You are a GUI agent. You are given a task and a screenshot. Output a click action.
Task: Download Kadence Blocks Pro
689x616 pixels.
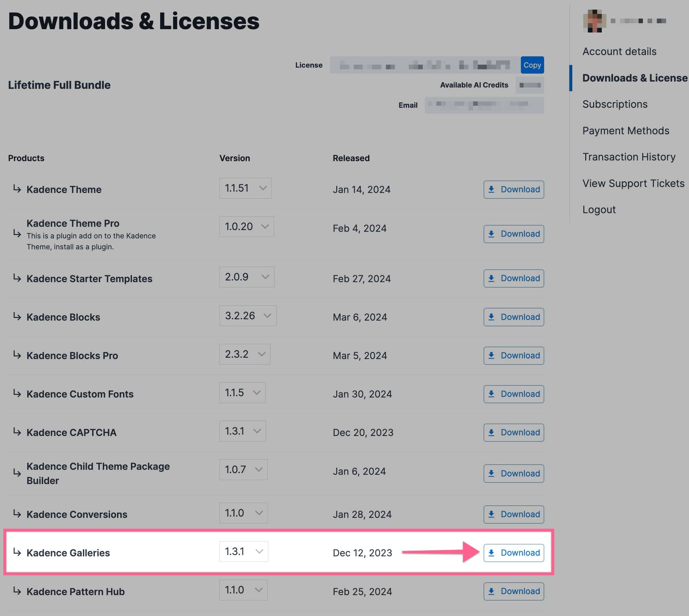point(514,356)
